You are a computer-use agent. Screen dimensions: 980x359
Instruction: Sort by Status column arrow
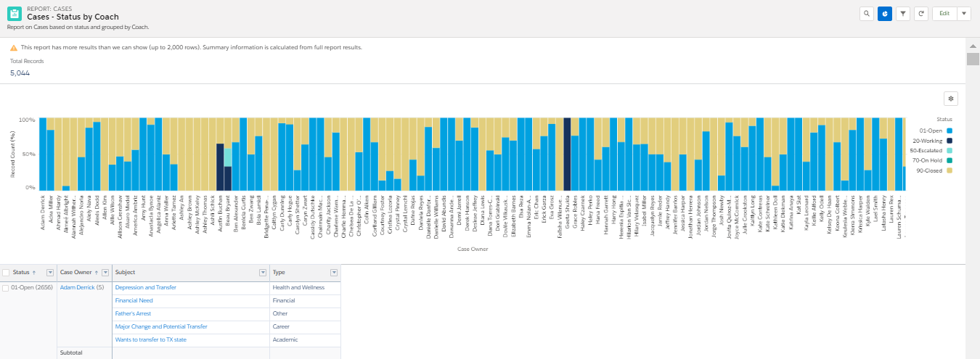pos(34,273)
